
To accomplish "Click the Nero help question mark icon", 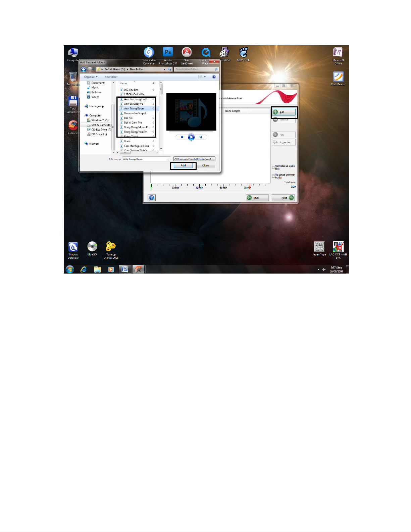I will [152, 198].
